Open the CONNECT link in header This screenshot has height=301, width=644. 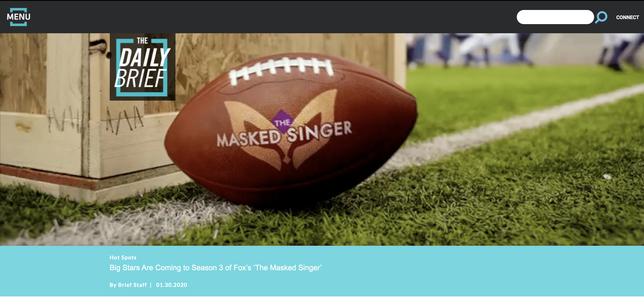click(627, 17)
